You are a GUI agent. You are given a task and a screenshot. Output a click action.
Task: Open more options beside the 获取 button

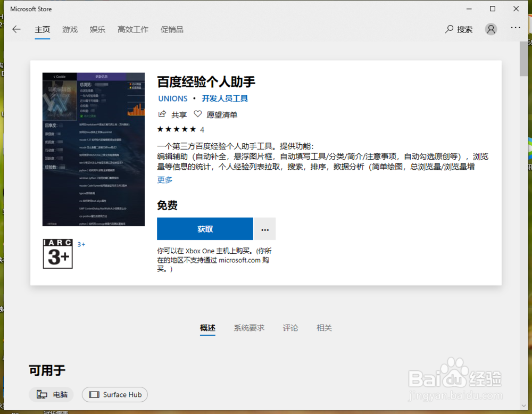point(265,229)
